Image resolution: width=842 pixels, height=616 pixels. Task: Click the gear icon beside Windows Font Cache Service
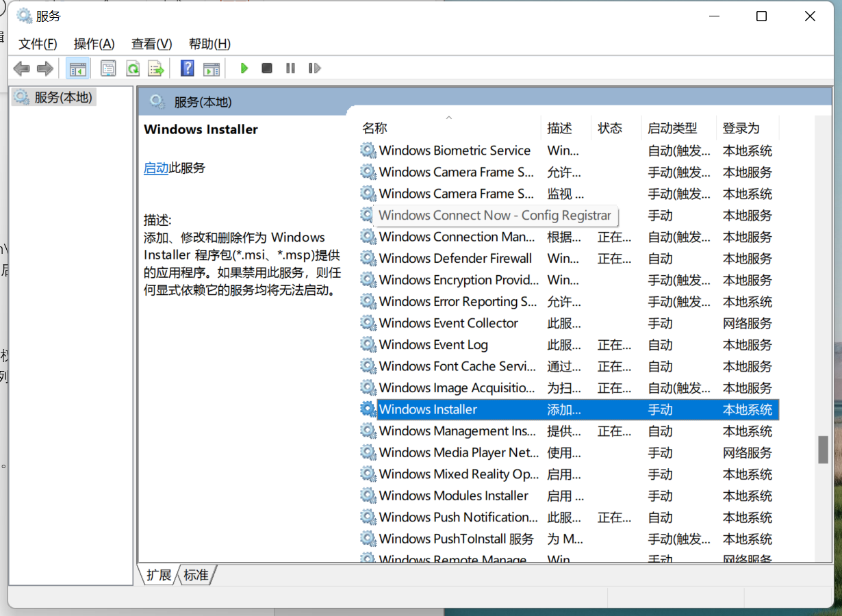[368, 366]
